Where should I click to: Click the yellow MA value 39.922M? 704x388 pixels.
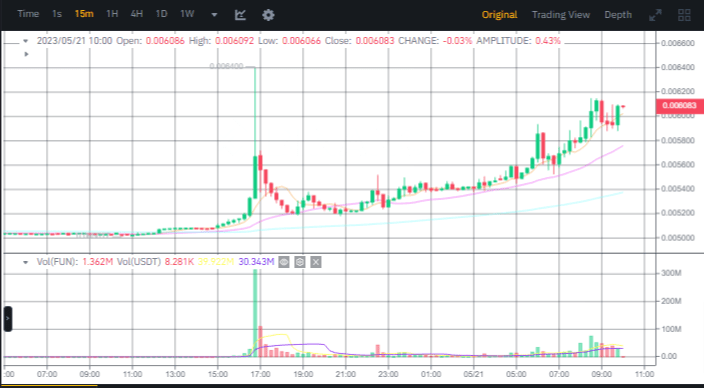(216, 262)
